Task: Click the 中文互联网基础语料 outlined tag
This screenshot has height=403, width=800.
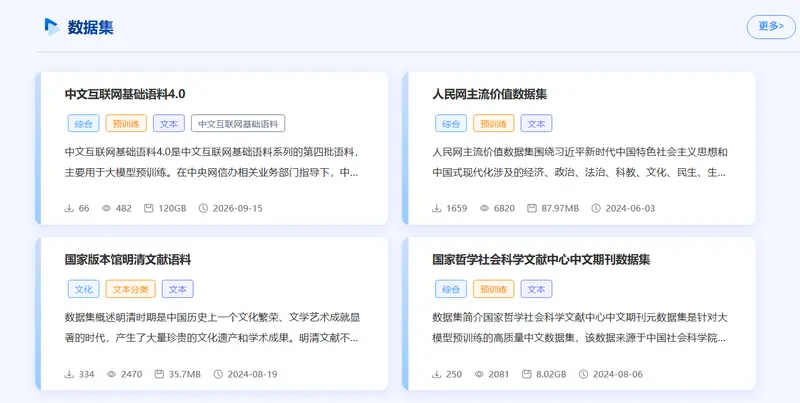Action: 238,123
